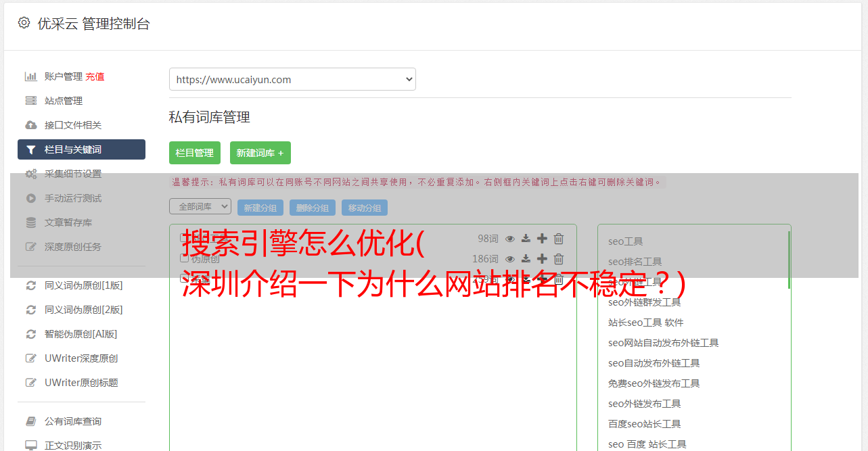Select keyword '免费seo外链发布工具'
Image resolution: width=868 pixels, height=451 pixels.
(654, 383)
